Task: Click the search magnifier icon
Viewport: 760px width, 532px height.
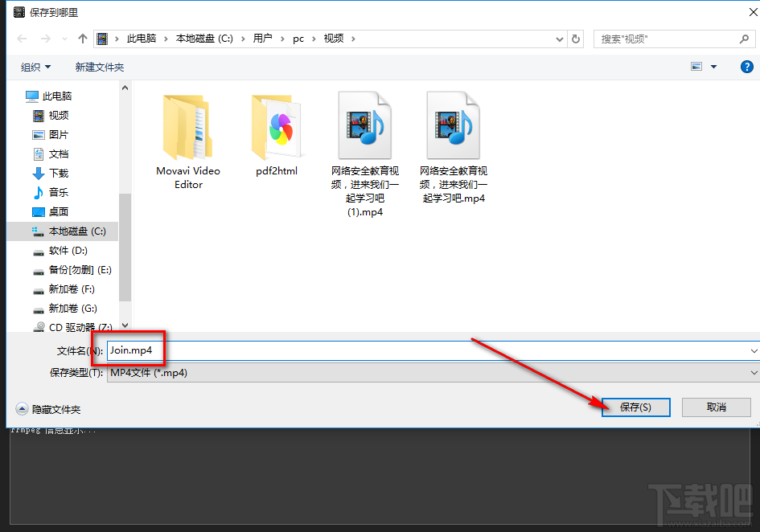Action: 745,39
